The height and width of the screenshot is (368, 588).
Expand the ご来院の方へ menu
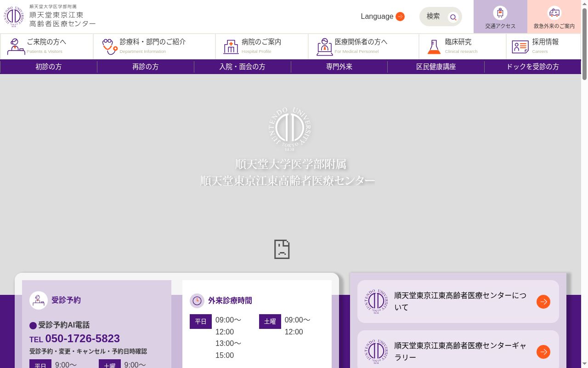(47, 46)
